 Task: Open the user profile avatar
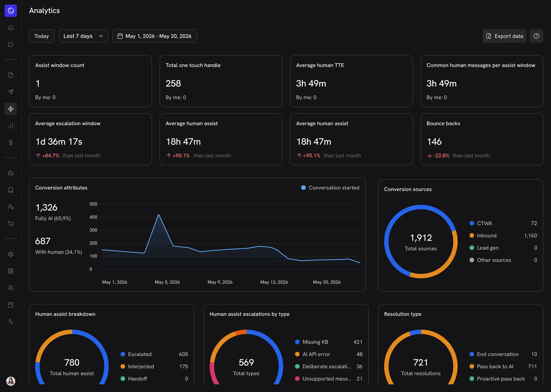click(11, 381)
